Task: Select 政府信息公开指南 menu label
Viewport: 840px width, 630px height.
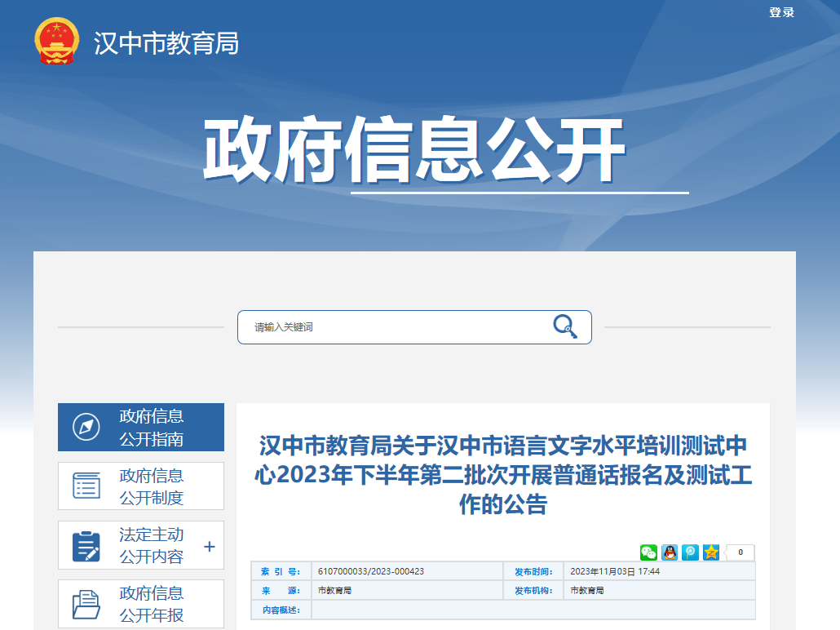Action: click(x=152, y=428)
